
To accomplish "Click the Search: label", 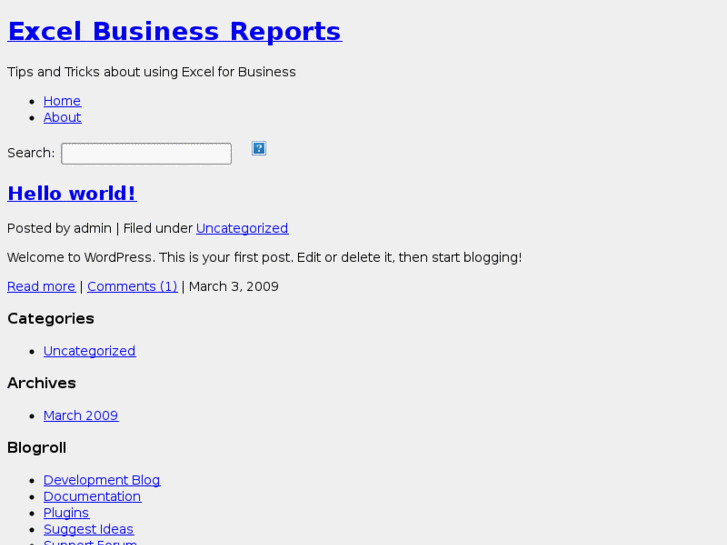I will click(x=31, y=153).
